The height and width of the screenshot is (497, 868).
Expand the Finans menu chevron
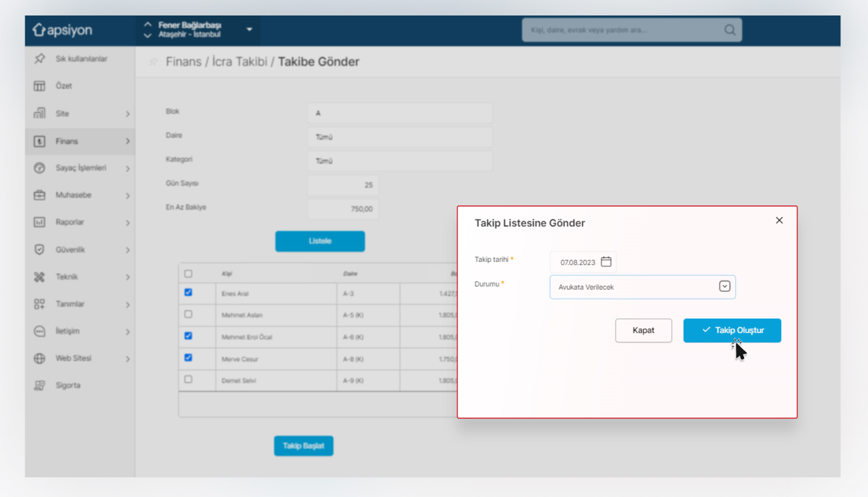pos(128,141)
